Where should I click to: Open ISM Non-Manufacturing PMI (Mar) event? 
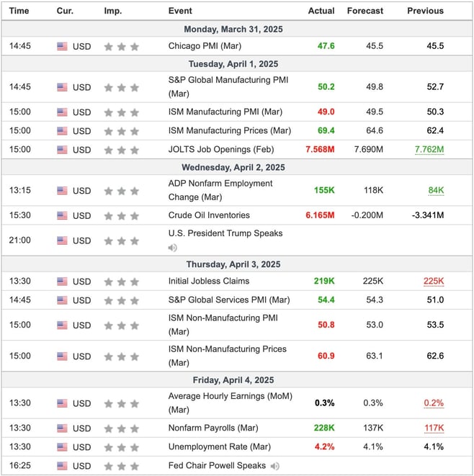[x=223, y=325]
